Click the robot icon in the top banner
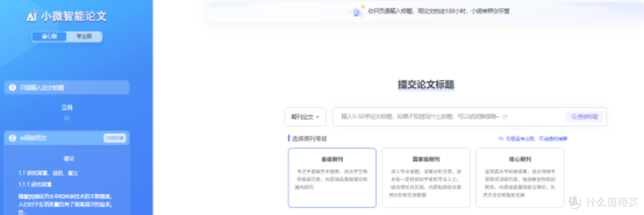The image size is (644, 215). pyautogui.click(x=357, y=11)
